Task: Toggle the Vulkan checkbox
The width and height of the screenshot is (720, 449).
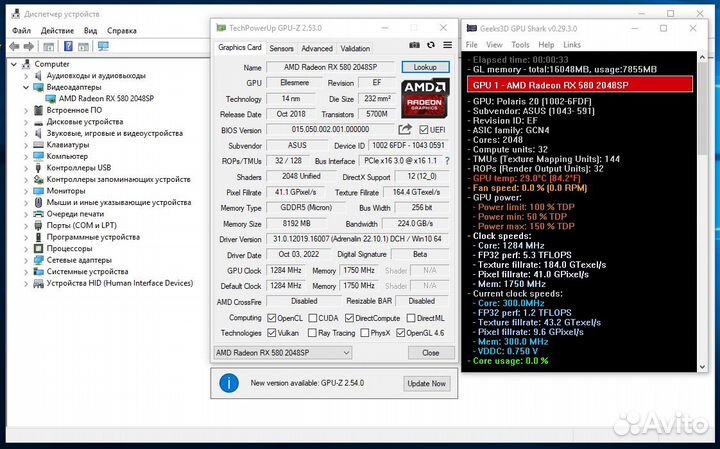Action: pyautogui.click(x=271, y=333)
